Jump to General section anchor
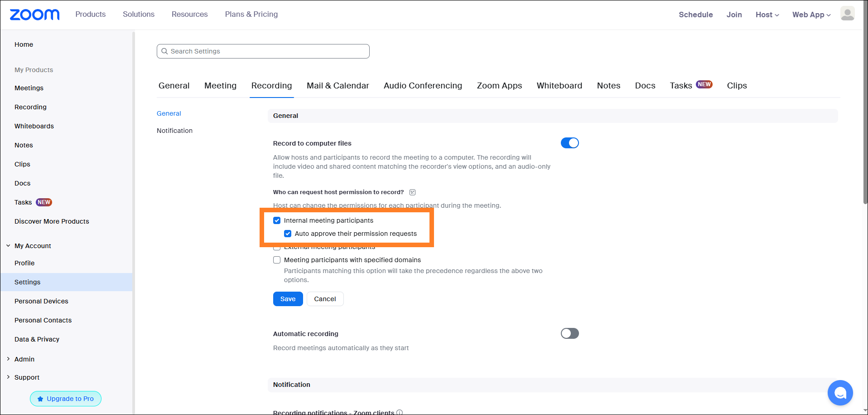Viewport: 868px width, 415px height. click(x=169, y=113)
